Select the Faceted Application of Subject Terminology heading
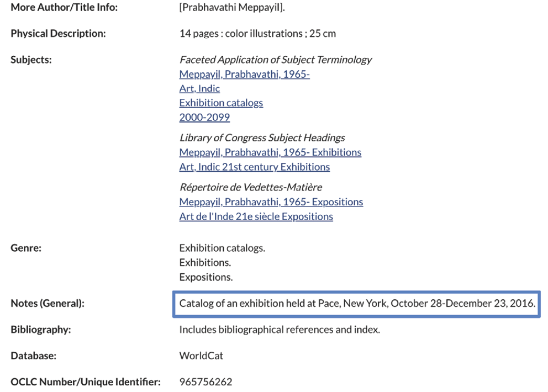The height and width of the screenshot is (392, 548). (x=275, y=59)
